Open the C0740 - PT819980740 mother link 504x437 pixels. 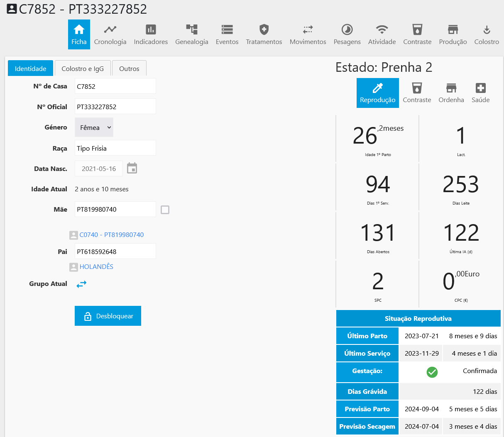(x=111, y=235)
